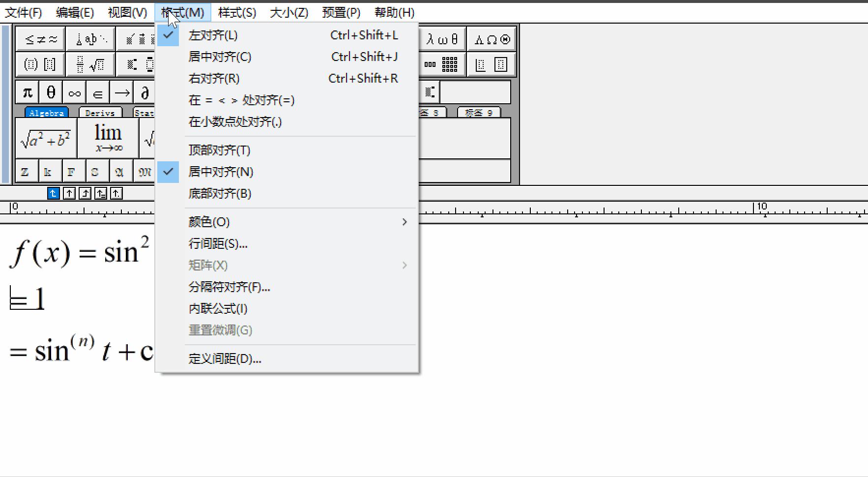
Task: Insert the infinity symbol
Action: point(75,92)
